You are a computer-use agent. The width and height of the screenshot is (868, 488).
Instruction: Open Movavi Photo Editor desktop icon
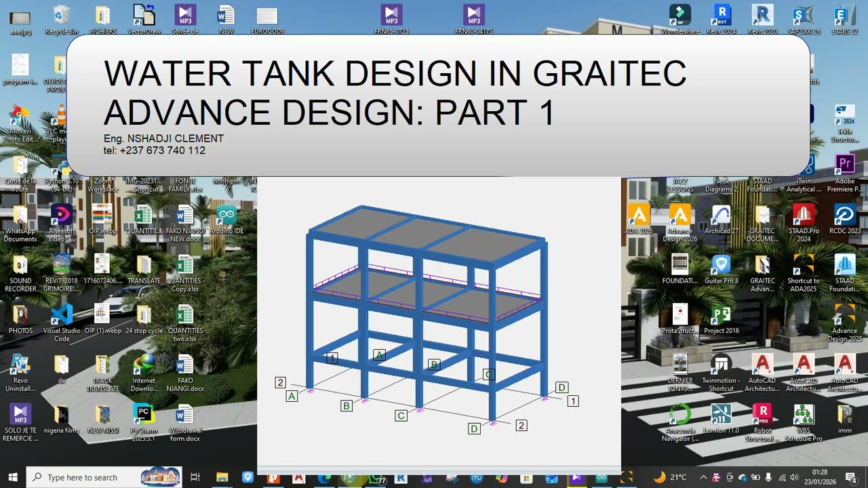[20, 123]
